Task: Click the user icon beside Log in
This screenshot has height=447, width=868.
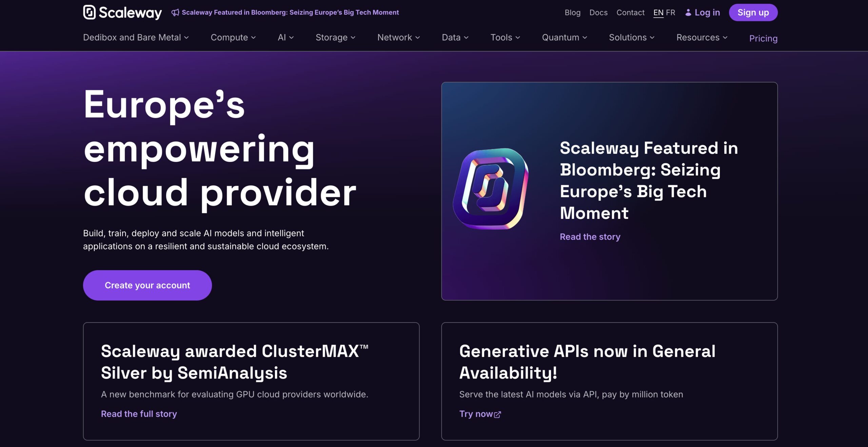Action: click(688, 13)
